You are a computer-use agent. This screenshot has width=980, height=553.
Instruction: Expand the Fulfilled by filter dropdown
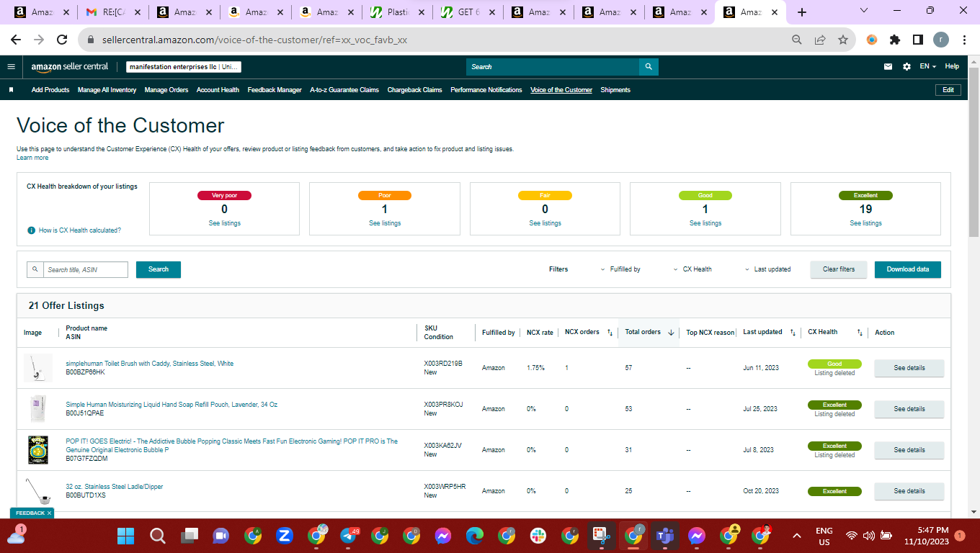point(620,269)
